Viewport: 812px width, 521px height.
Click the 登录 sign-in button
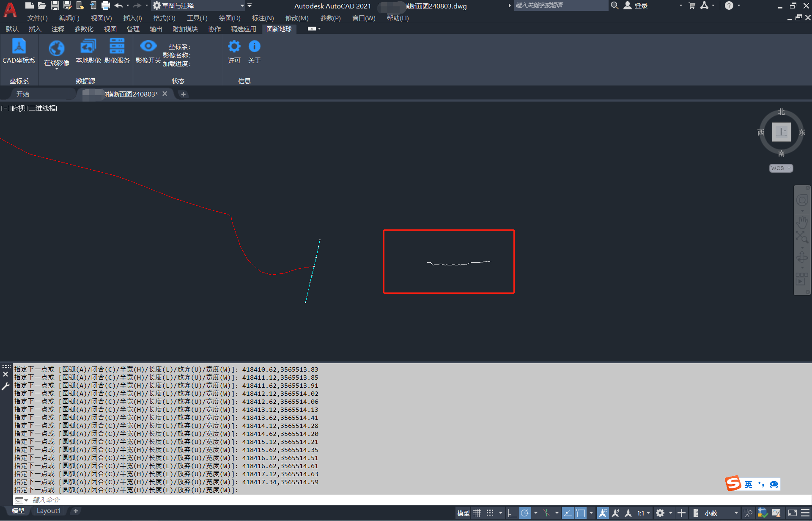[x=641, y=6]
